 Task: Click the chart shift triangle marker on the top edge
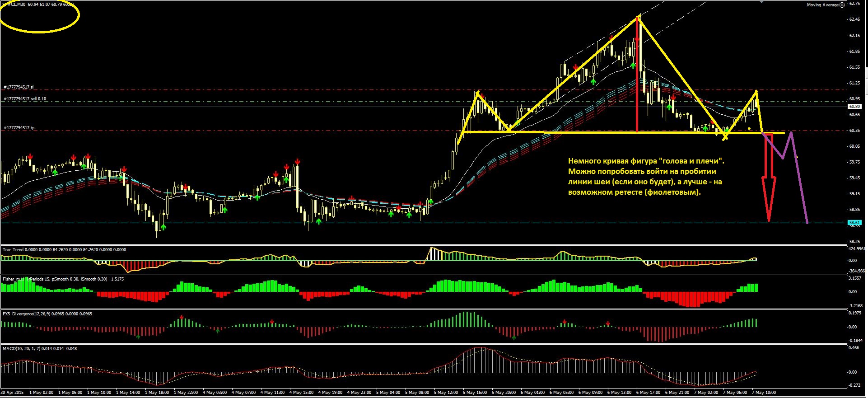point(761,2)
